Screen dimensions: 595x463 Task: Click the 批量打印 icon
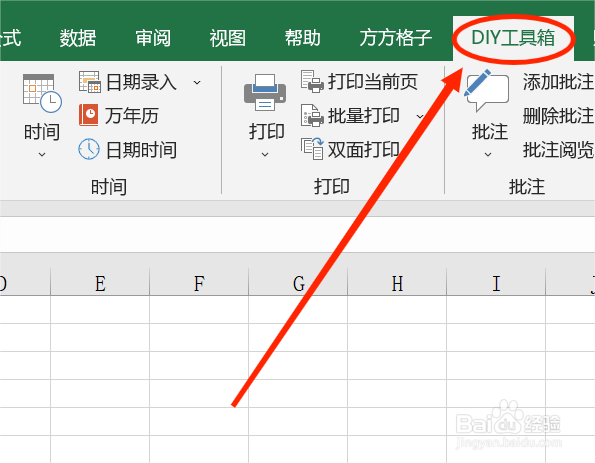tap(312, 115)
